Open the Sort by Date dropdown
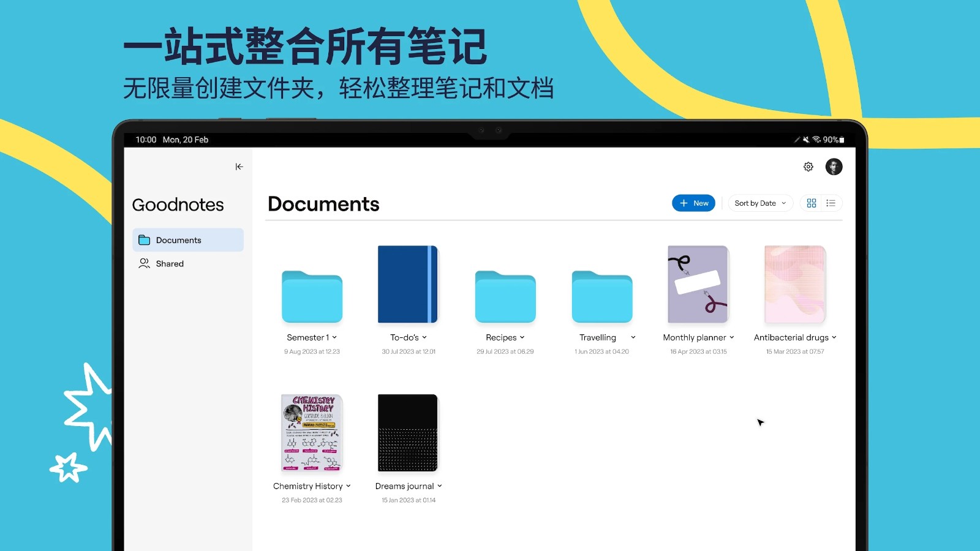Viewport: 980px width, 551px height. click(760, 203)
